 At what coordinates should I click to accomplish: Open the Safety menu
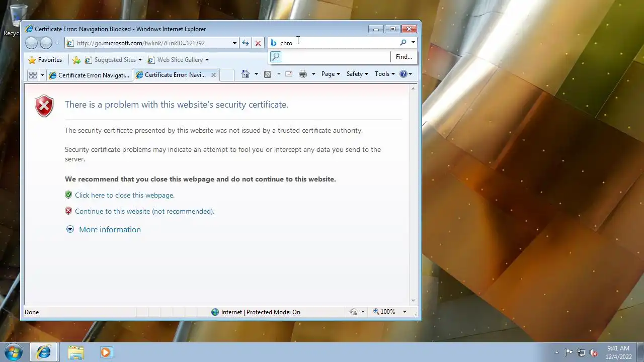(x=357, y=74)
